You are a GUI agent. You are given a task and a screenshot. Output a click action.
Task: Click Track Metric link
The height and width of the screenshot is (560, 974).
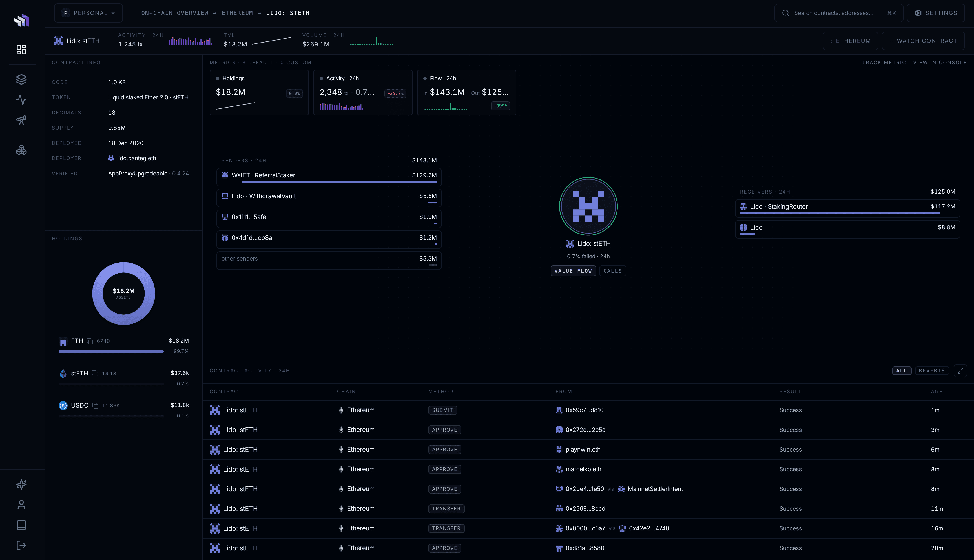[884, 62]
